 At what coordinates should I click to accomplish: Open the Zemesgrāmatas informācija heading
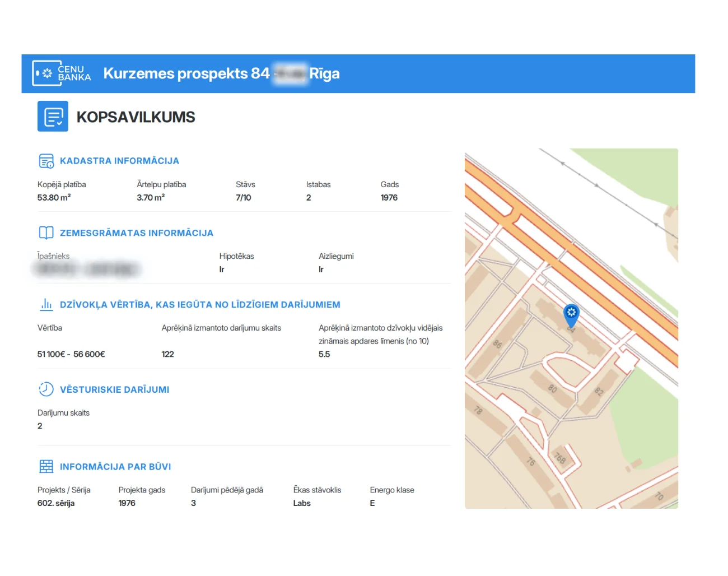point(136,233)
